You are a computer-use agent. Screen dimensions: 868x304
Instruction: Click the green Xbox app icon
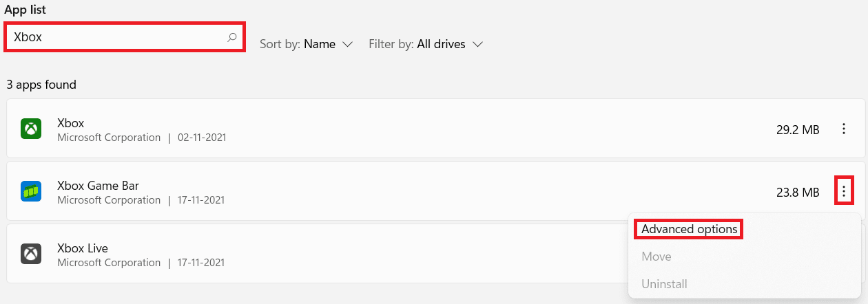pos(31,129)
